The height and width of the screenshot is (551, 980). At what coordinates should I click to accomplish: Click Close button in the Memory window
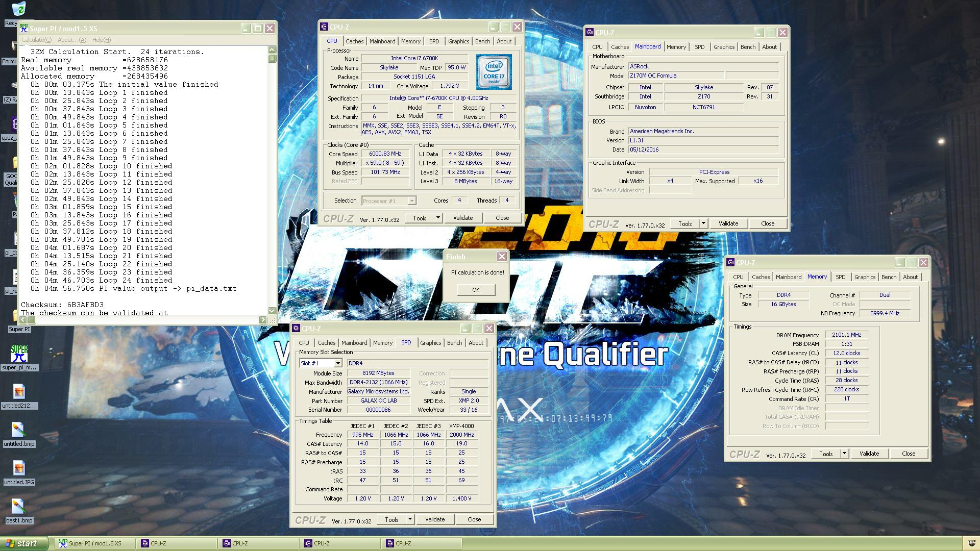click(x=909, y=454)
